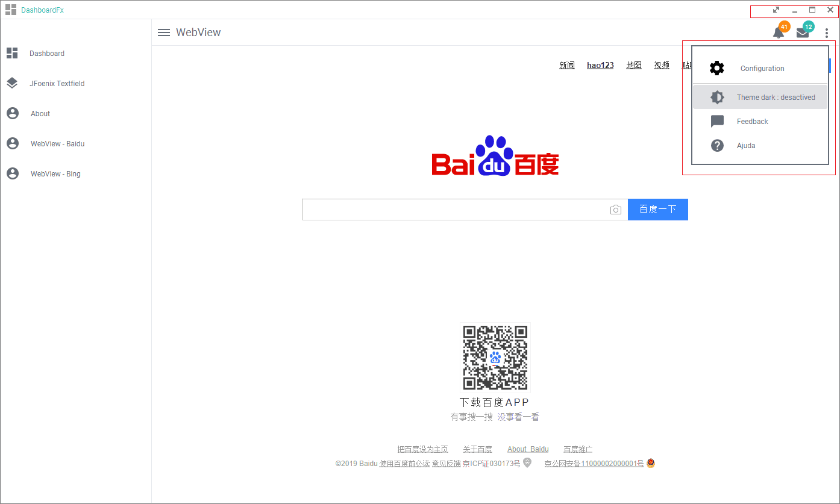This screenshot has width=840, height=504.
Task: Click the Configuration gear icon
Action: pyautogui.click(x=716, y=68)
